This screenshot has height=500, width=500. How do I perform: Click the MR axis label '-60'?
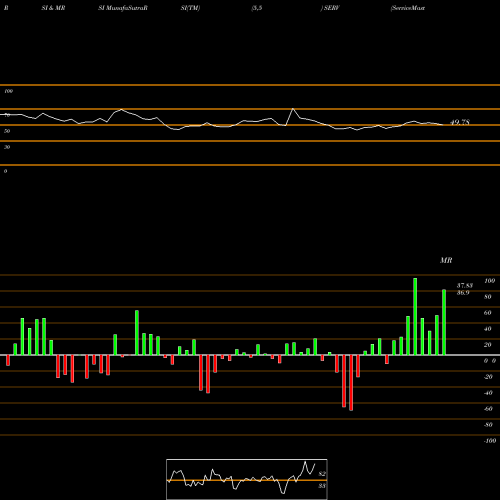pyautogui.click(x=488, y=409)
